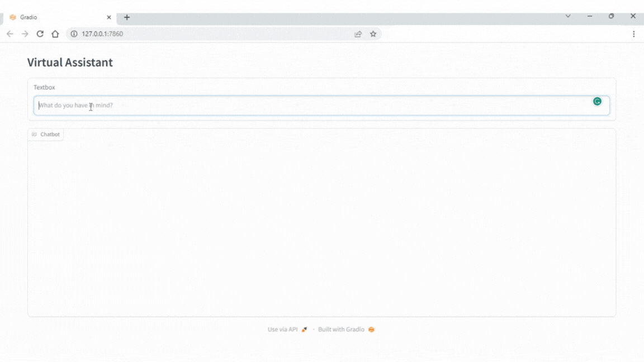
Task: Click the address bar showing 127.0.0.1:7860
Action: click(x=224, y=34)
